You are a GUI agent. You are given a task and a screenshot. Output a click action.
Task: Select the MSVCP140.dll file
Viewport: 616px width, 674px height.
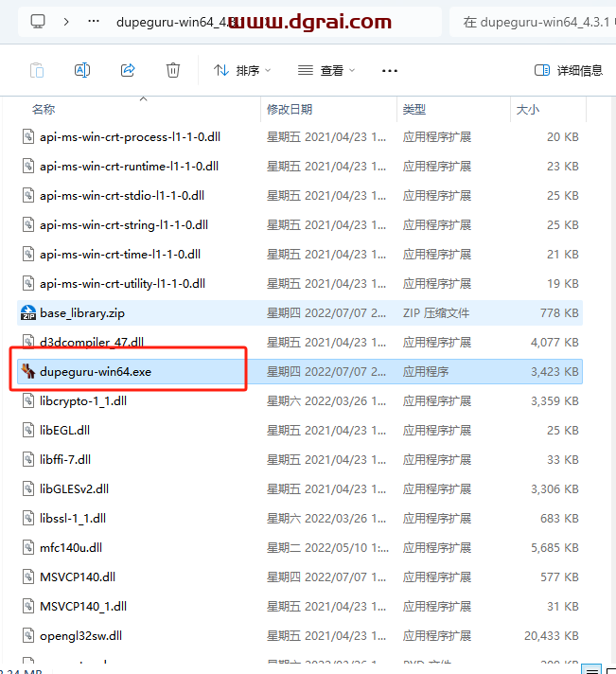(x=300, y=576)
